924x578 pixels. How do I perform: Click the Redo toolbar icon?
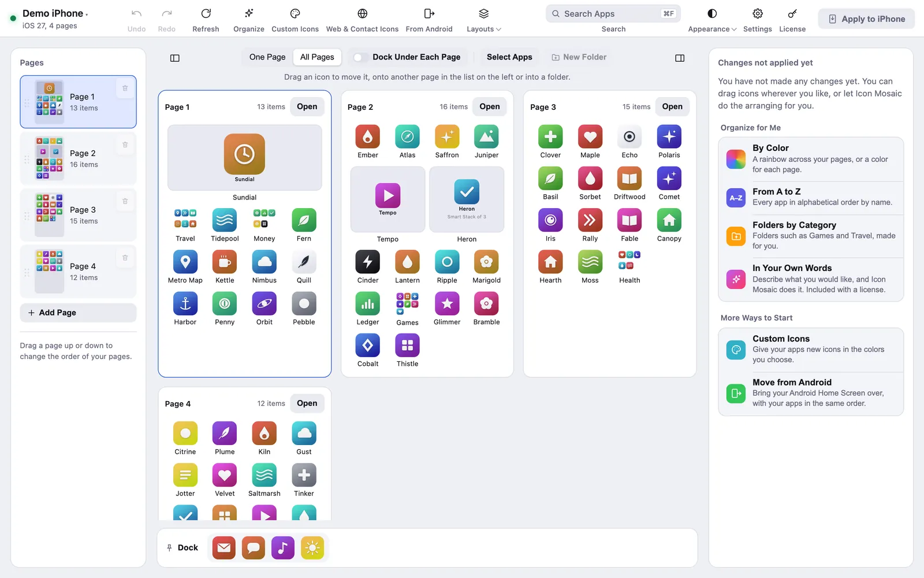(x=166, y=14)
